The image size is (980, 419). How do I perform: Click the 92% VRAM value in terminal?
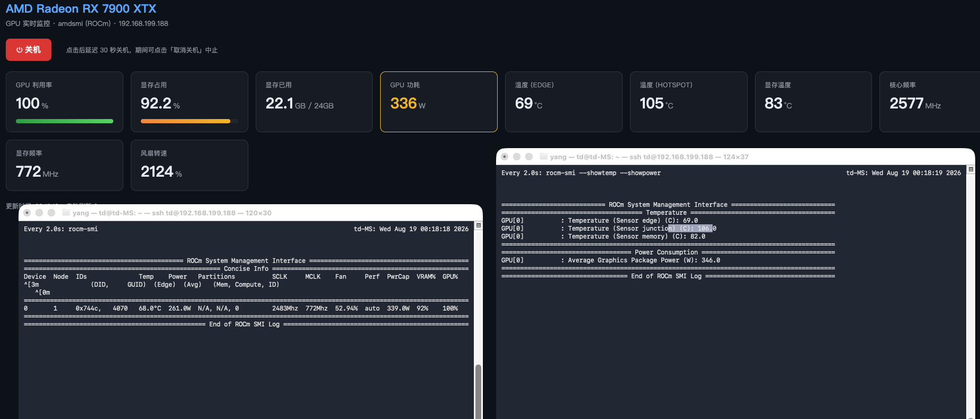pyautogui.click(x=422, y=308)
